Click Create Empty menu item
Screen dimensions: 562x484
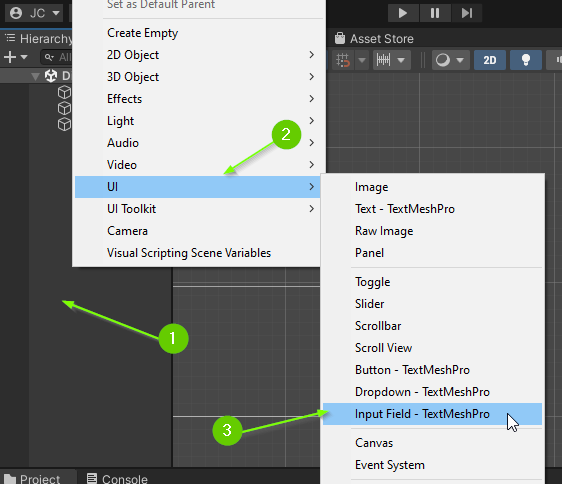[142, 33]
